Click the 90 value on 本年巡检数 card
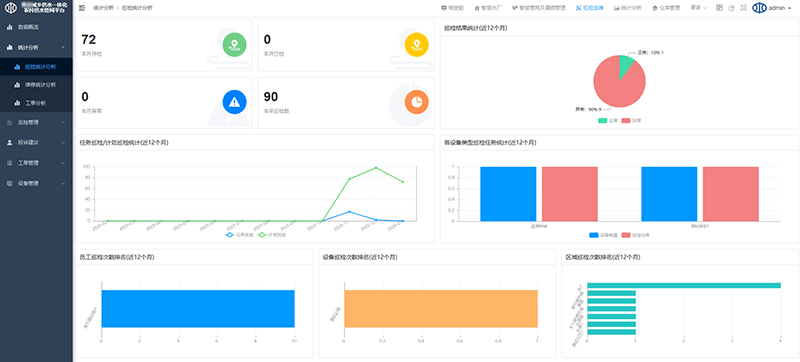Screen dimensions: 800x362 click(x=271, y=97)
